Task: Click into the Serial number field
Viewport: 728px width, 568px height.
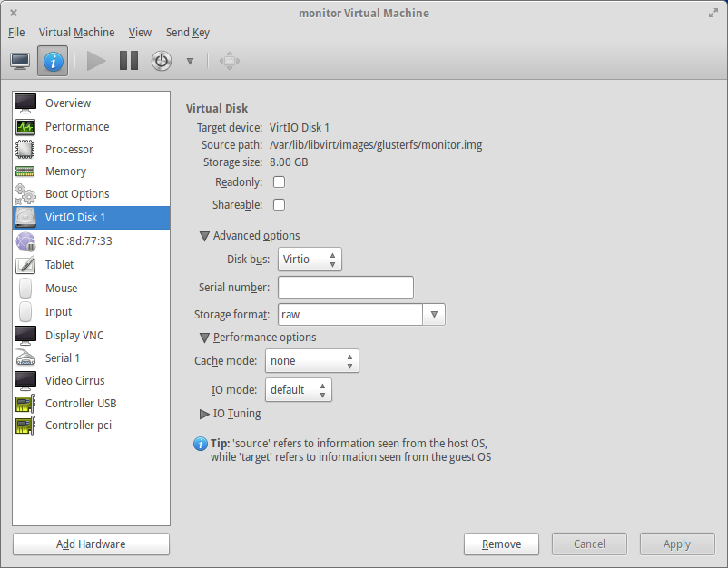Action: [x=345, y=288]
